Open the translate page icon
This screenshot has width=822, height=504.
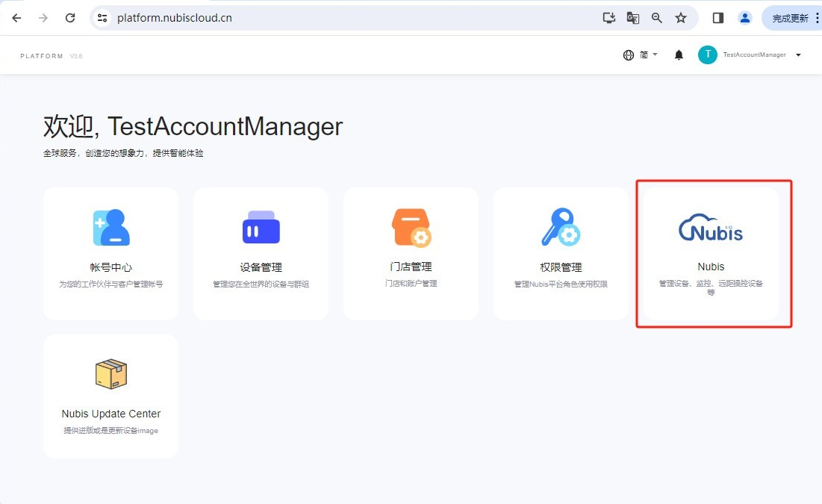click(633, 18)
